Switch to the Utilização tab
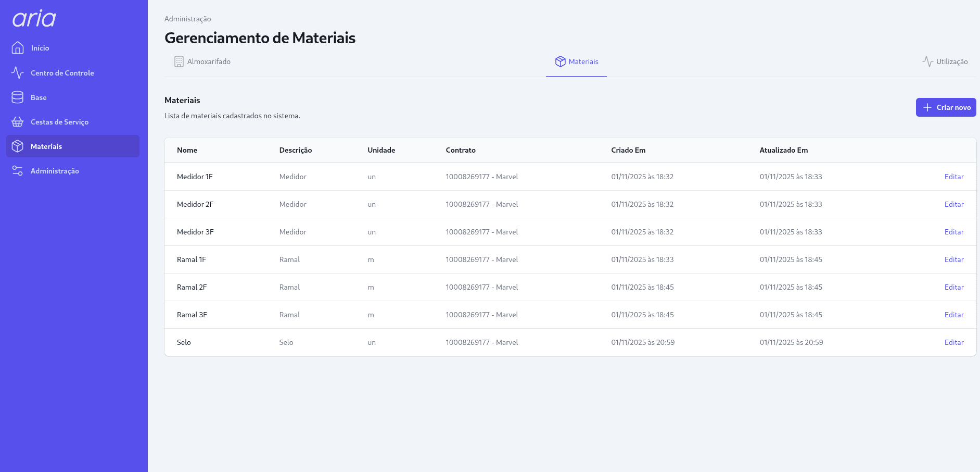 [x=951, y=61]
